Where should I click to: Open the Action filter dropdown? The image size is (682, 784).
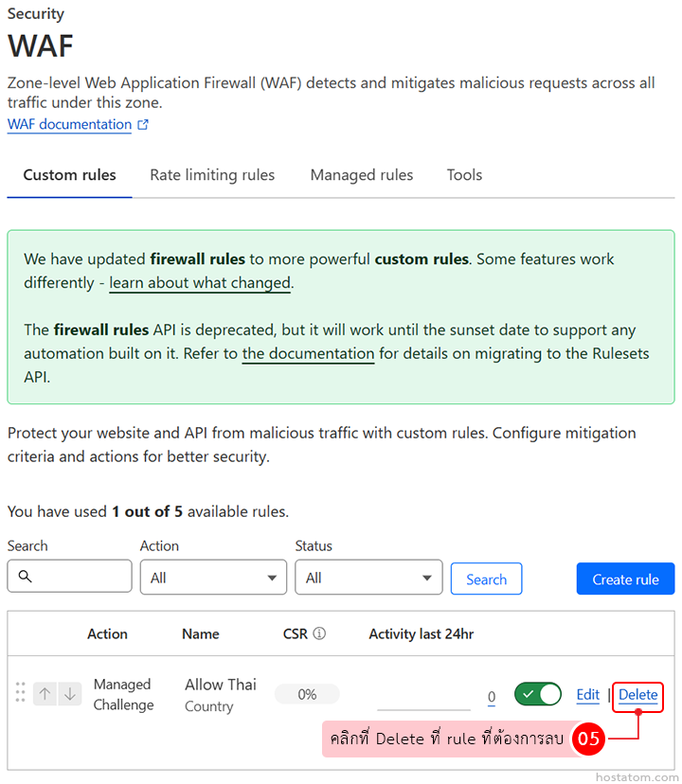coord(213,578)
